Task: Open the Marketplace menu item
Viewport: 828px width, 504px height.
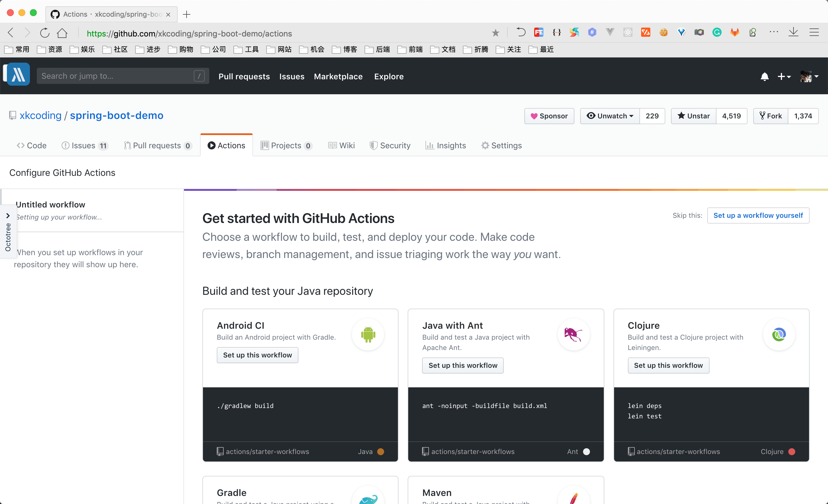Action: pyautogui.click(x=338, y=76)
